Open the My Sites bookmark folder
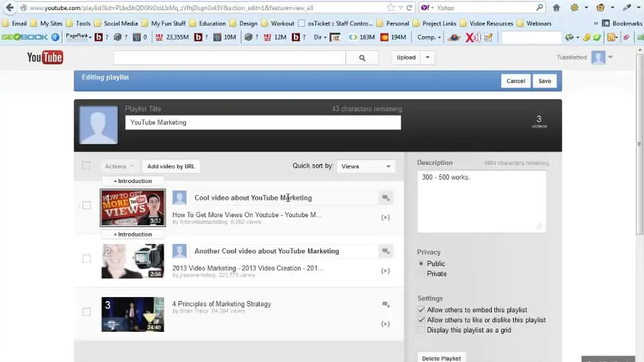This screenshot has width=644, height=362. coord(47,23)
